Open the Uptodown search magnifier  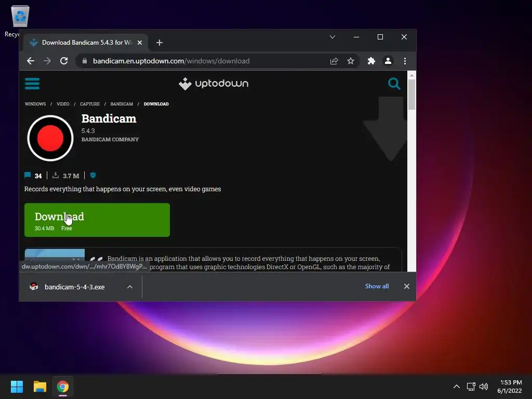coord(394,84)
